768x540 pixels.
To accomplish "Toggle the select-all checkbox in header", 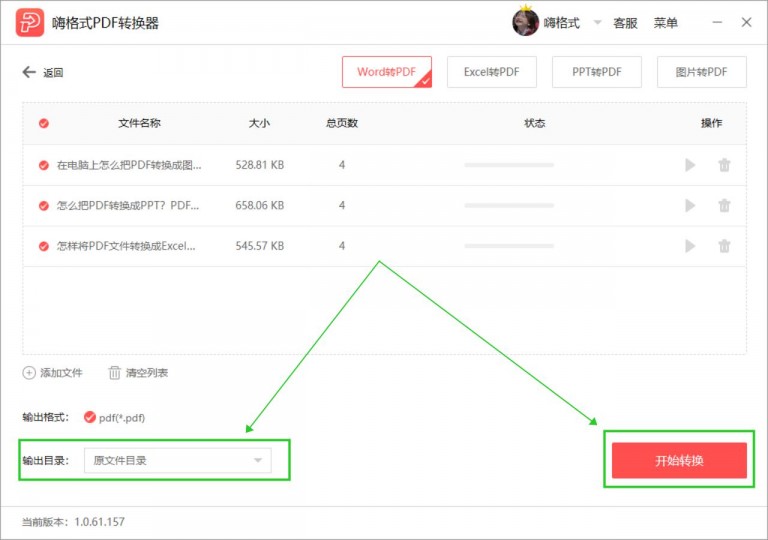I will tap(44, 123).
